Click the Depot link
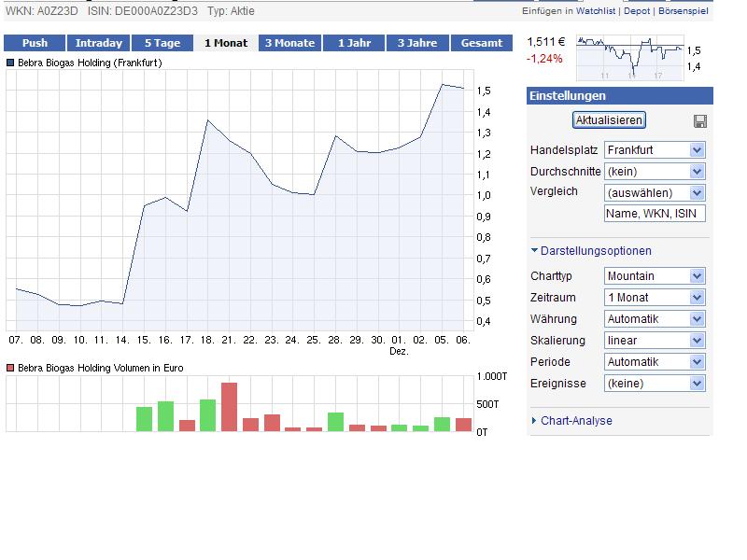This screenshot has width=747, height=560. (x=637, y=11)
